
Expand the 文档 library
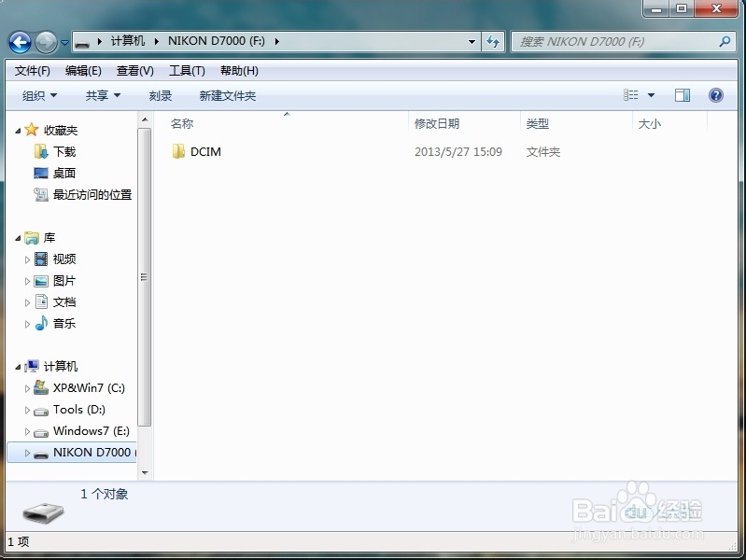[27, 302]
